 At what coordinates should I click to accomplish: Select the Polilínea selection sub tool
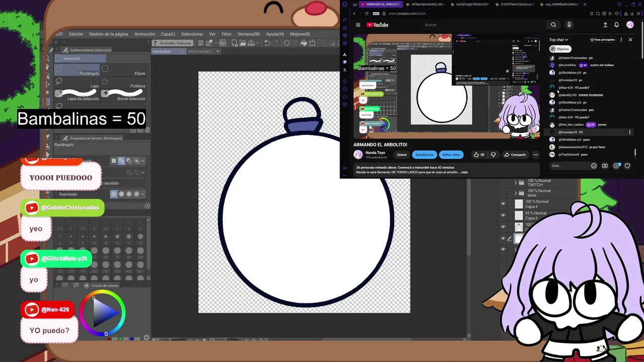click(x=124, y=83)
